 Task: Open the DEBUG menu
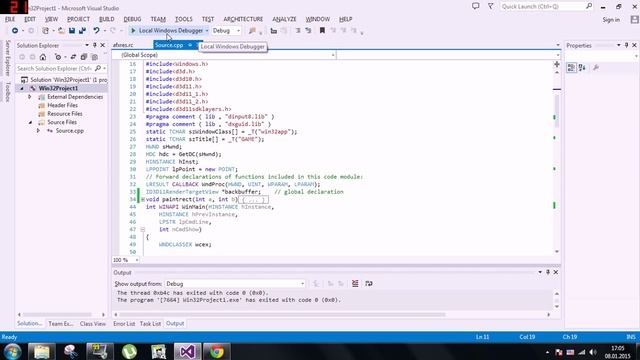[132, 19]
